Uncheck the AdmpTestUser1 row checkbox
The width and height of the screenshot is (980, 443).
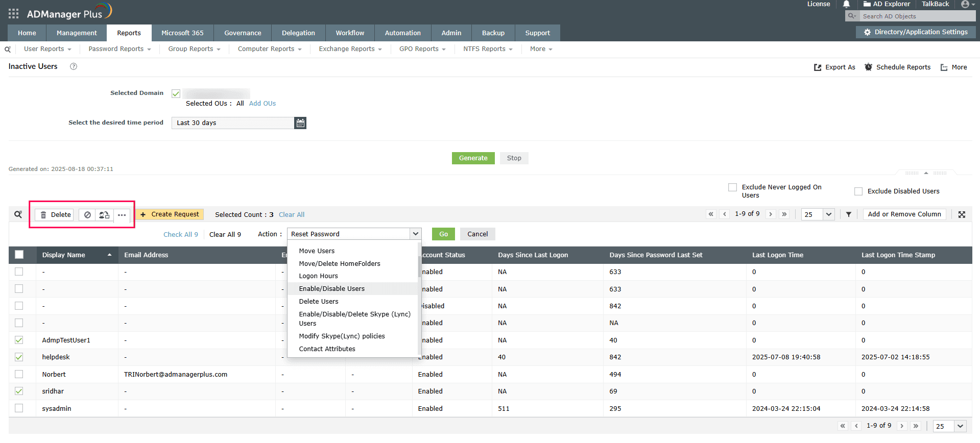pos(19,340)
